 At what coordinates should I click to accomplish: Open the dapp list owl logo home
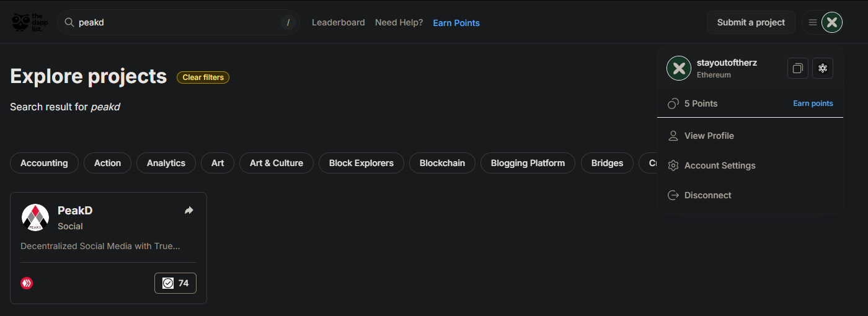[x=29, y=22]
